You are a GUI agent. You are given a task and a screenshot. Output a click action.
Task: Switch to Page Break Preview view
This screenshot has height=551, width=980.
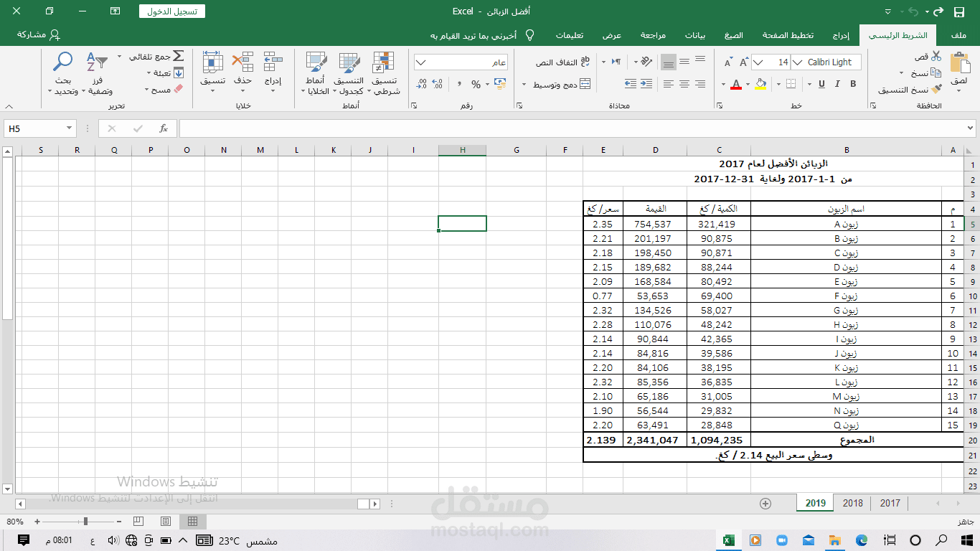pos(138,521)
